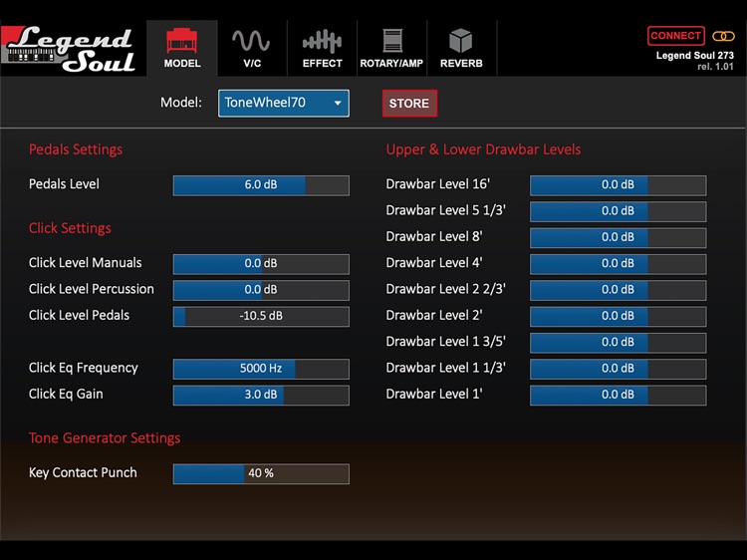
Task: Select the REVERB tab
Action: [x=461, y=48]
